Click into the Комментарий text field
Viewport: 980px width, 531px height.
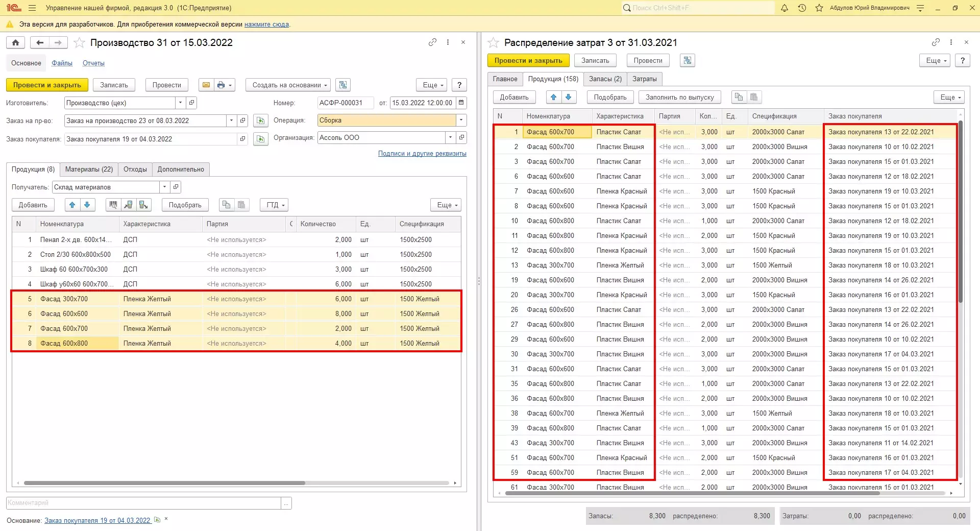click(143, 503)
